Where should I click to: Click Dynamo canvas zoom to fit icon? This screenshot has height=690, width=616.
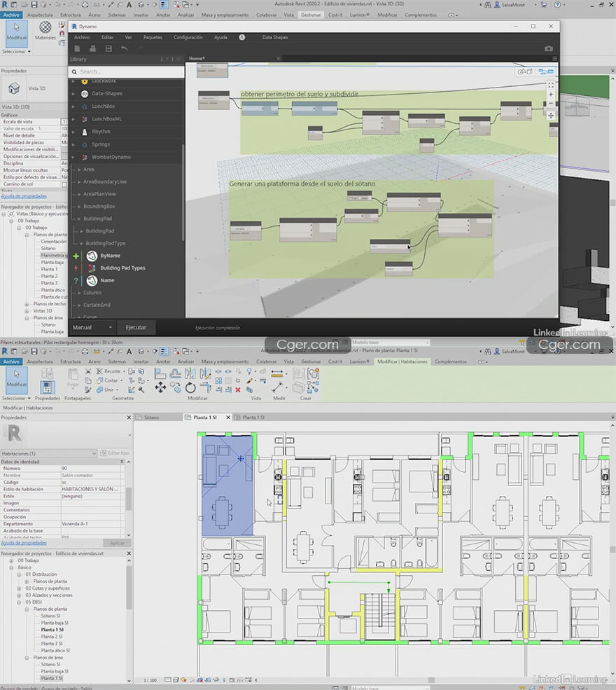[550, 85]
